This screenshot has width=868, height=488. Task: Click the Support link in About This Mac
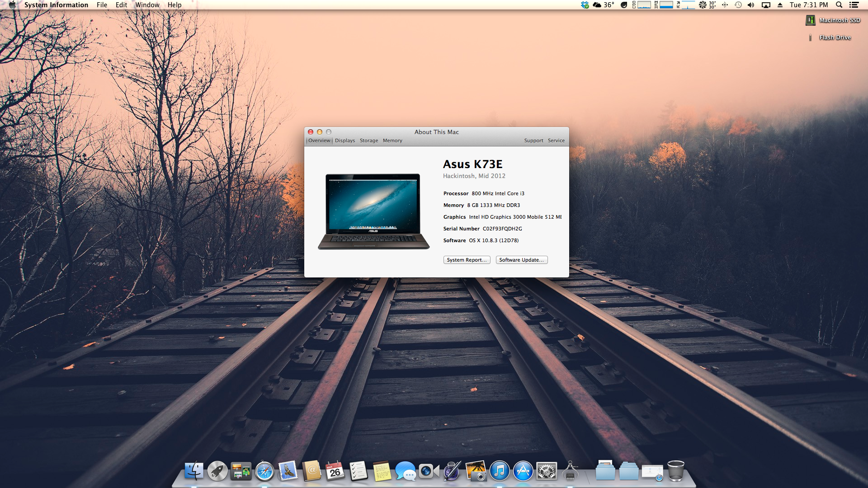pyautogui.click(x=533, y=141)
